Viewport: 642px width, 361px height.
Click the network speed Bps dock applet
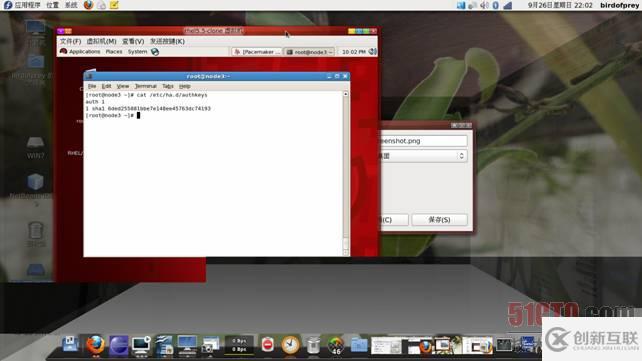pyautogui.click(x=239, y=345)
